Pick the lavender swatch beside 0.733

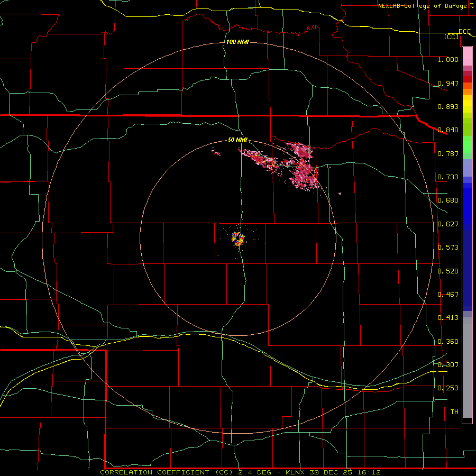[467, 168]
